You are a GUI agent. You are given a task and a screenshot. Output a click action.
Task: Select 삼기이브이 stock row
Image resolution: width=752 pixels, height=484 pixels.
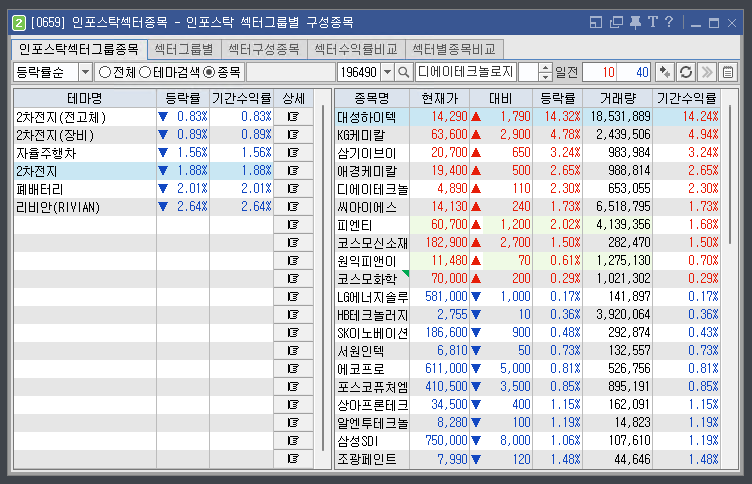tap(528, 153)
